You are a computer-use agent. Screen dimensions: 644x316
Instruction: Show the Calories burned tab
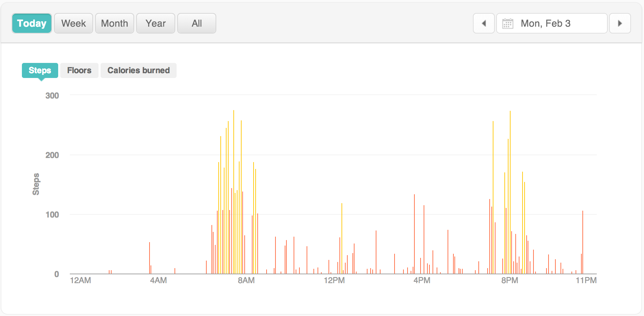[139, 70]
